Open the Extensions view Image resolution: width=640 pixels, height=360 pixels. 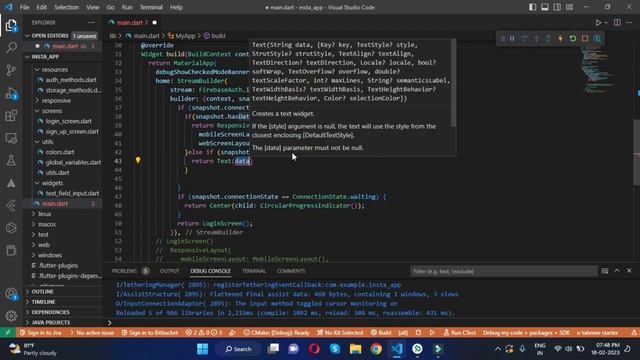[11, 116]
